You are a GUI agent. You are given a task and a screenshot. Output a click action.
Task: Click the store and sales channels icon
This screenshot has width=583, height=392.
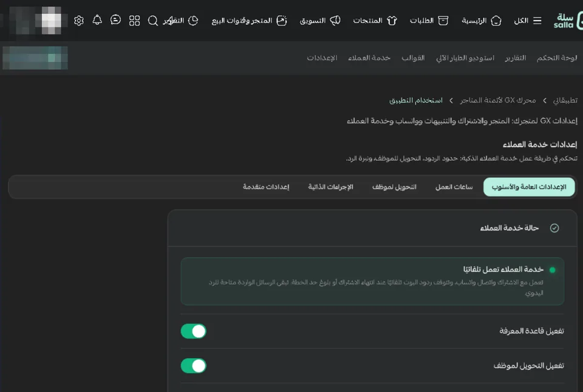282,21
